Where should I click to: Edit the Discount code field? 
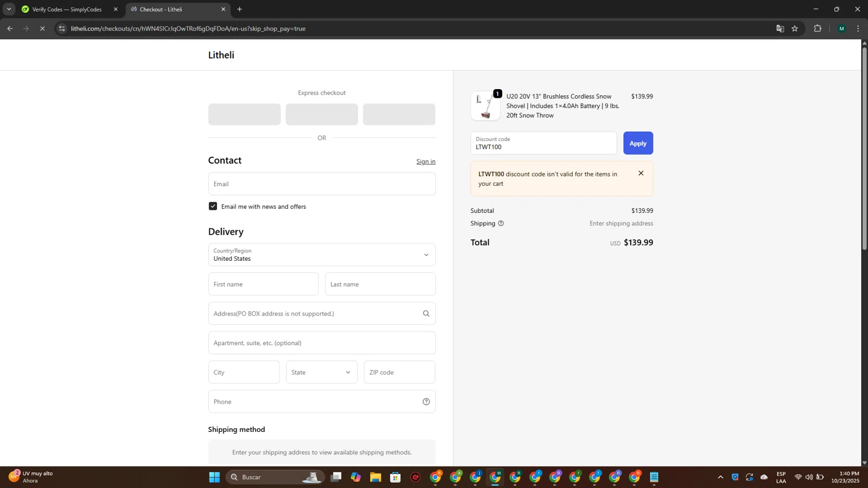coord(543,143)
